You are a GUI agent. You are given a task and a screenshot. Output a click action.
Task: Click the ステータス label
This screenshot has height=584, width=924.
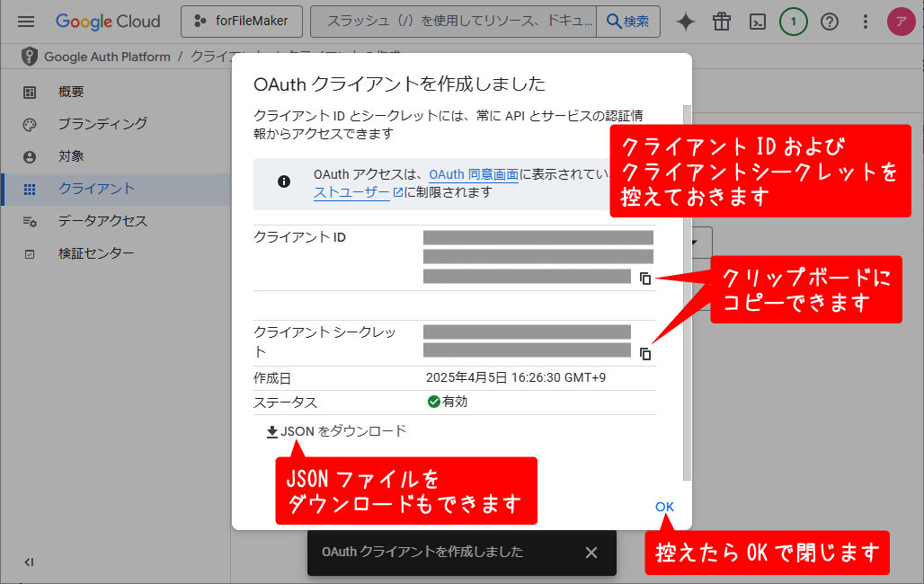pos(285,403)
